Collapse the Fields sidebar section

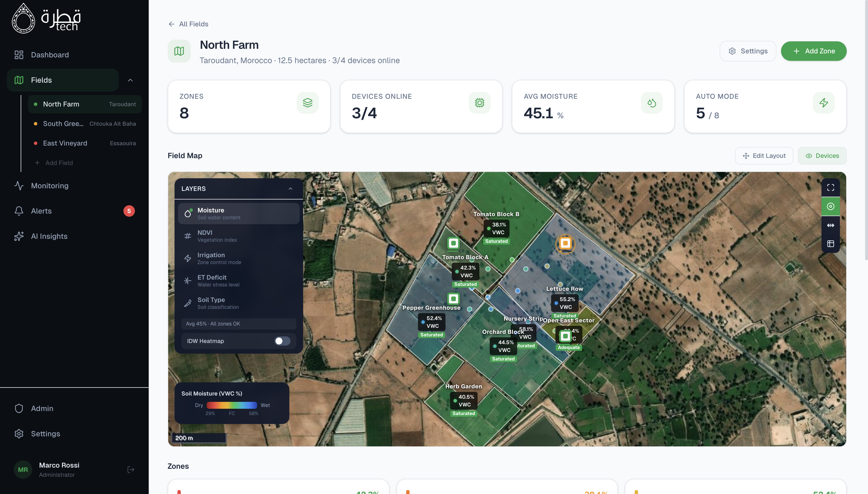(x=130, y=80)
